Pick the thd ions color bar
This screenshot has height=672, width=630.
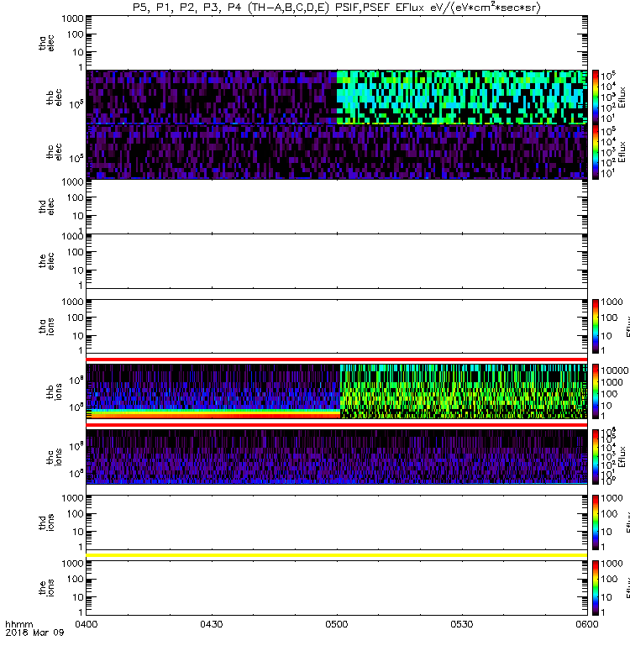pyautogui.click(x=596, y=522)
